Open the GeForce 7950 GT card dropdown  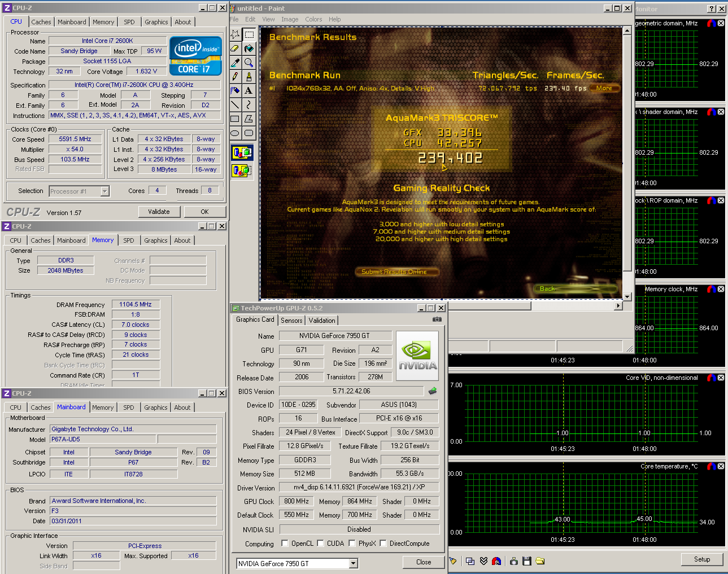point(353,563)
